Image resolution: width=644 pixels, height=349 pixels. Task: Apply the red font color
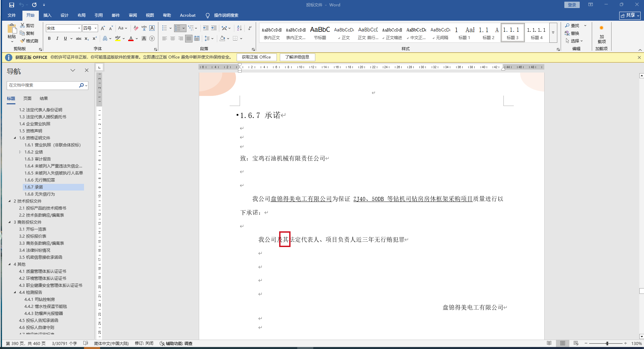click(x=131, y=38)
